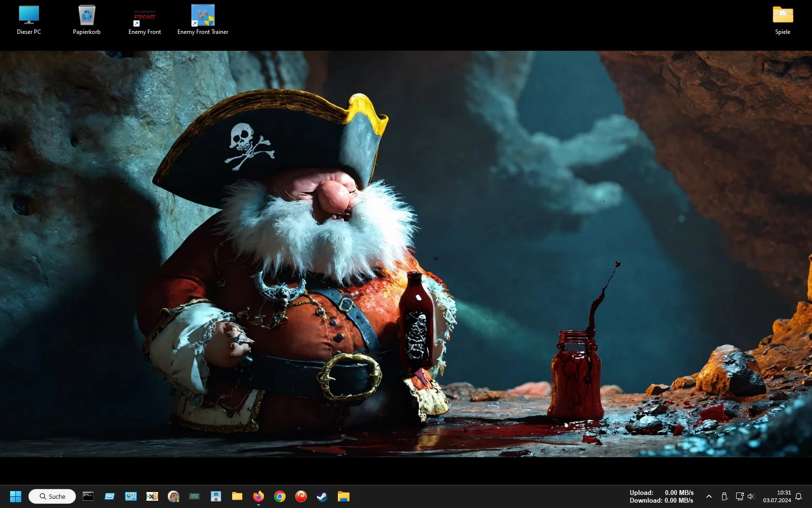This screenshot has width=812, height=508.
Task: Click the Upload 0.00 MB/s readout
Action: (661, 493)
